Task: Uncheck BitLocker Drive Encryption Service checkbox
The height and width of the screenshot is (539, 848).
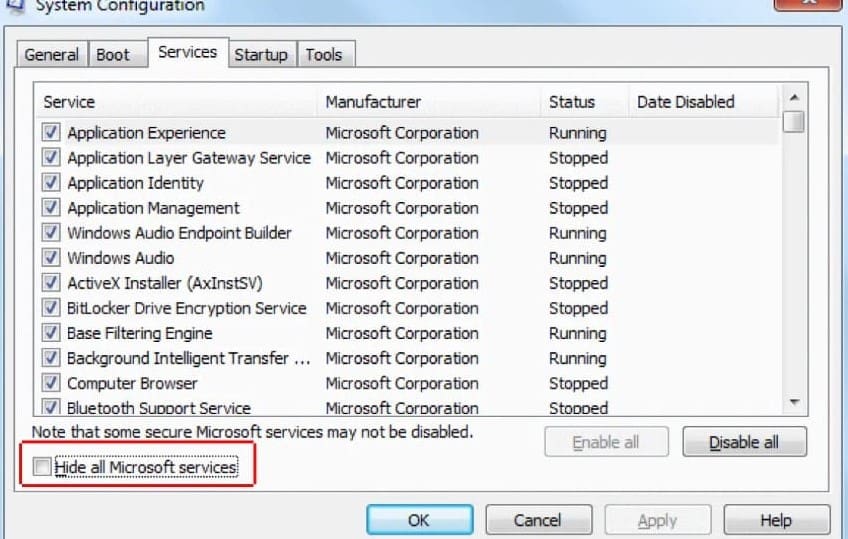Action: coord(51,308)
